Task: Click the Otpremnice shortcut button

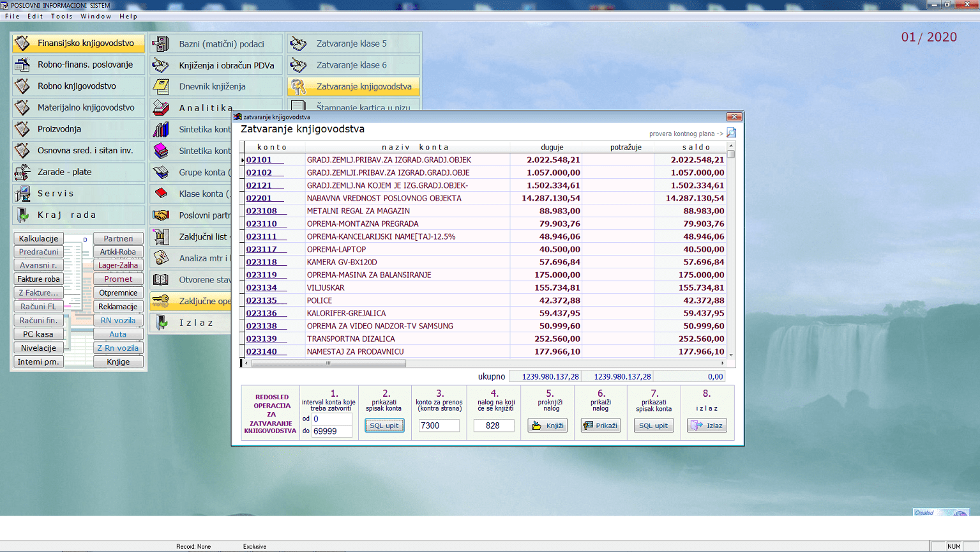Action: [x=118, y=293]
